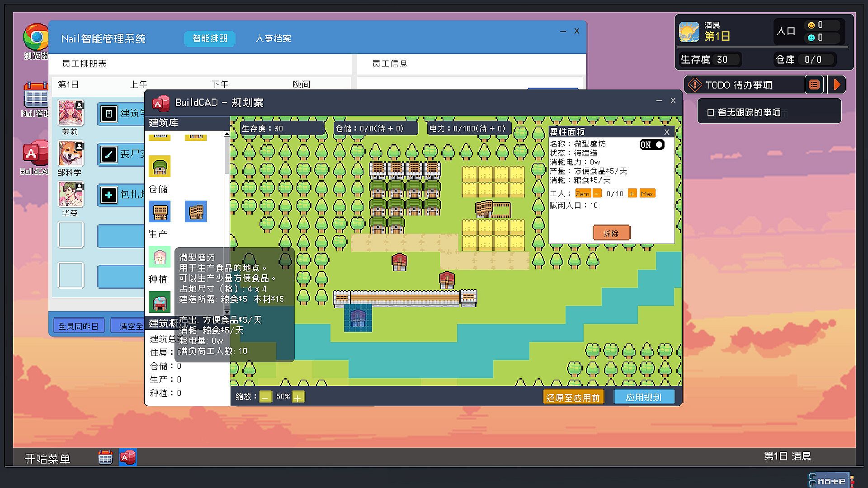Image resolution: width=868 pixels, height=488 pixels.
Task: Pick the large warehouse storage icon
Action: [196, 211]
